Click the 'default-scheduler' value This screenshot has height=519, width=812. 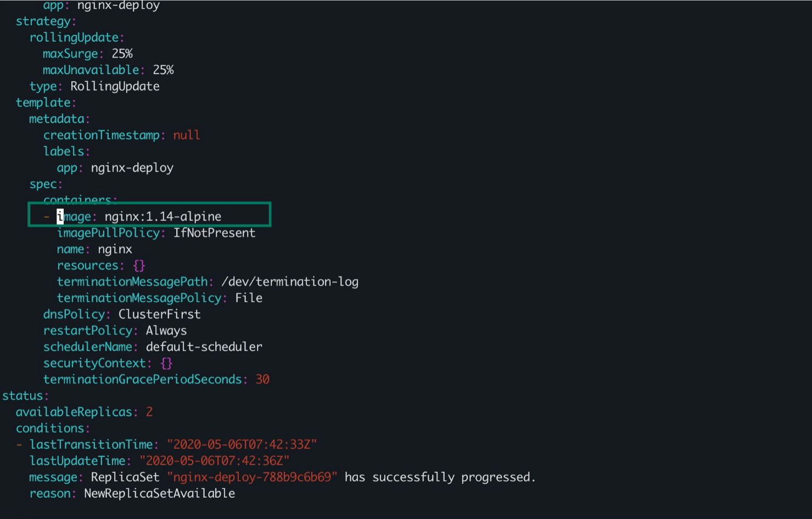204,347
